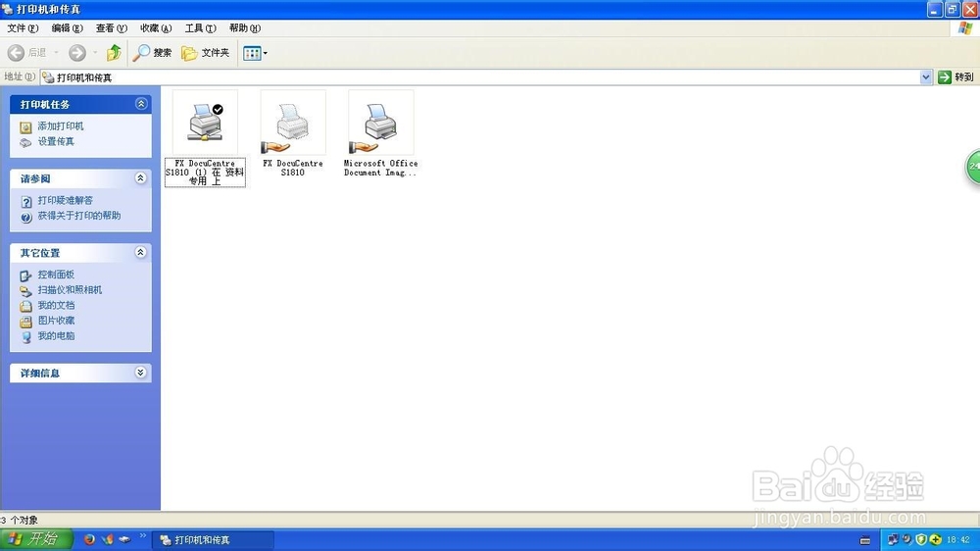Click the My Pictures folder icon
This screenshot has height=551, width=980.
pyautogui.click(x=25, y=323)
